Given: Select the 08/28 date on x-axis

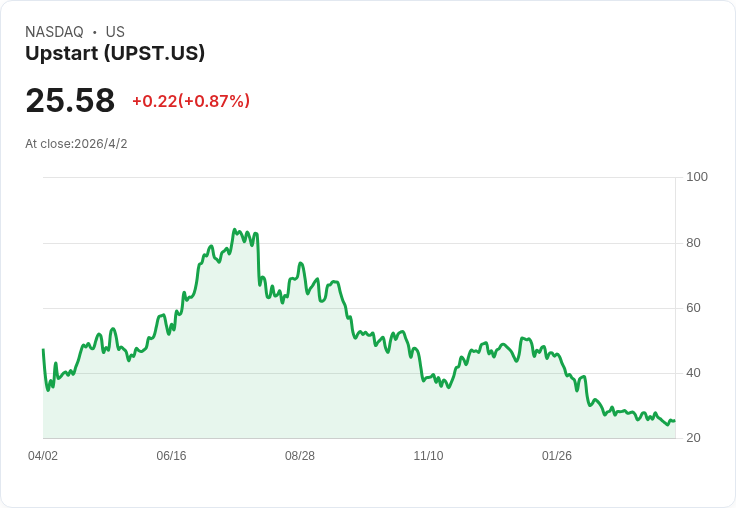Looking at the screenshot, I should tap(300, 456).
